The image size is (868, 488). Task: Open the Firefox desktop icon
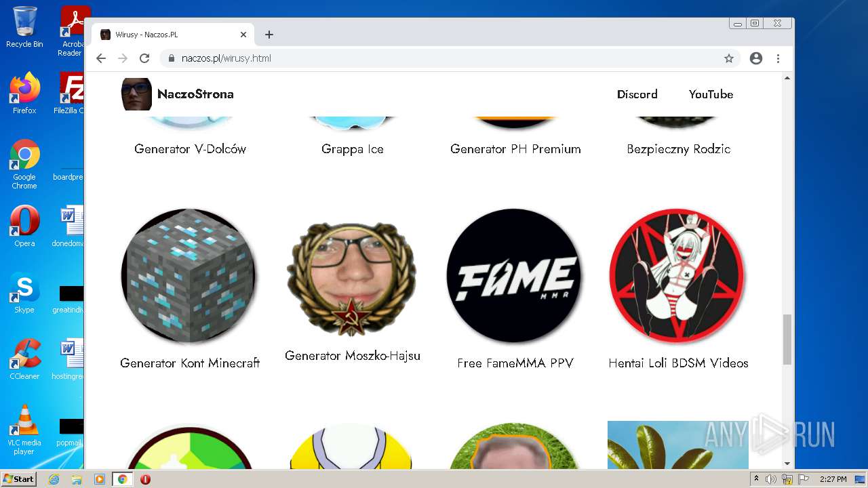click(24, 94)
